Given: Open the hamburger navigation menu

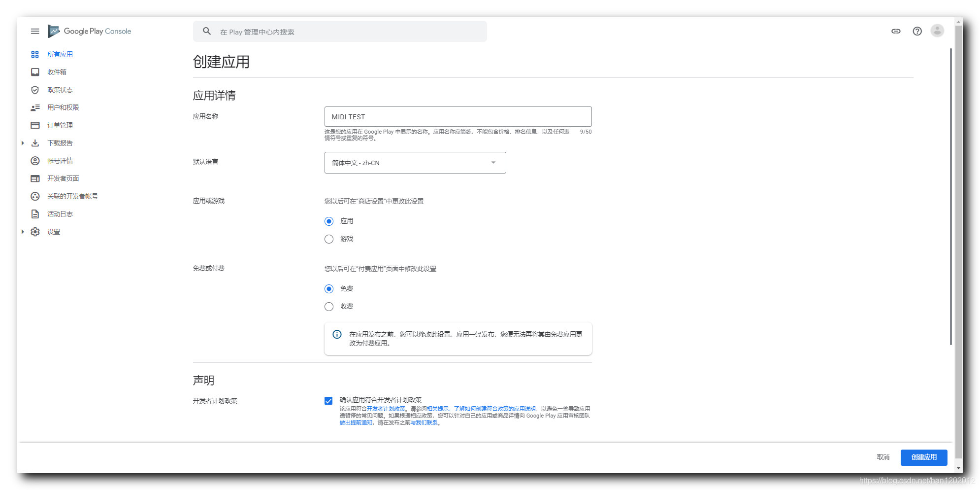Looking at the screenshot, I should [35, 31].
